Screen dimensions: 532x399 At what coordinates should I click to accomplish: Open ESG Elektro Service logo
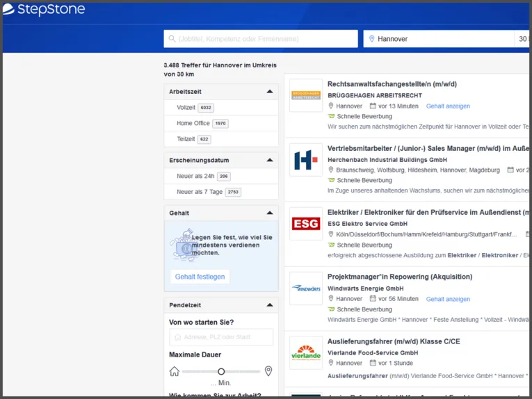point(306,224)
